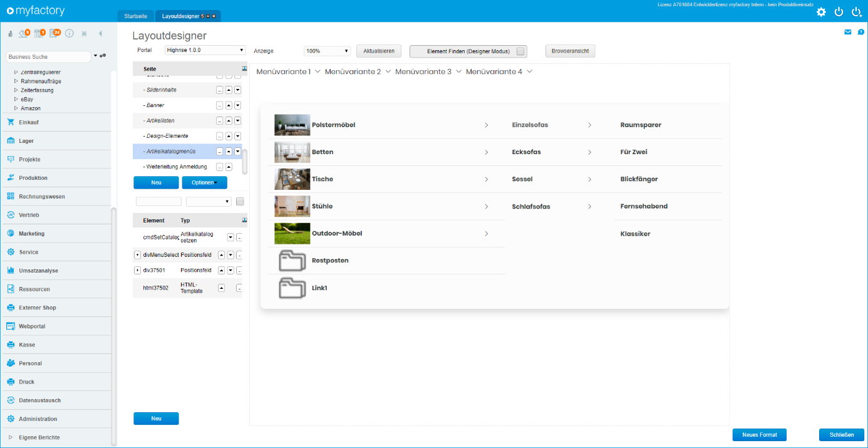Click the user figure icon in sidebar header

tap(11, 34)
